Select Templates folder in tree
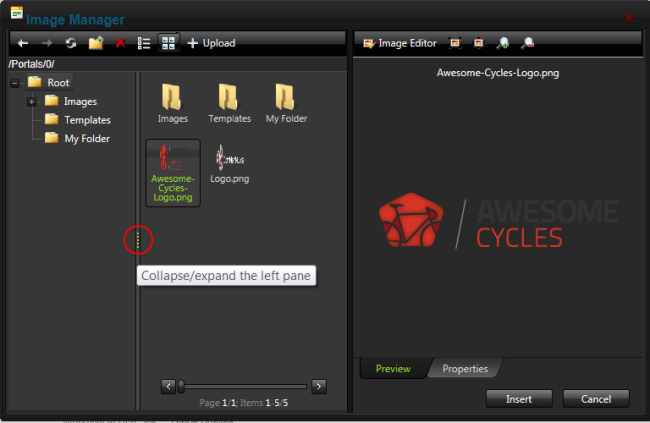Viewport: 650px width, 423px height. click(78, 120)
